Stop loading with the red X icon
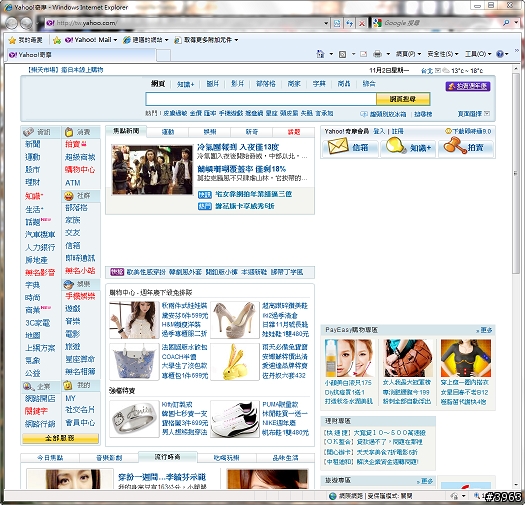This screenshot has height=505, width=525. pos(362,23)
